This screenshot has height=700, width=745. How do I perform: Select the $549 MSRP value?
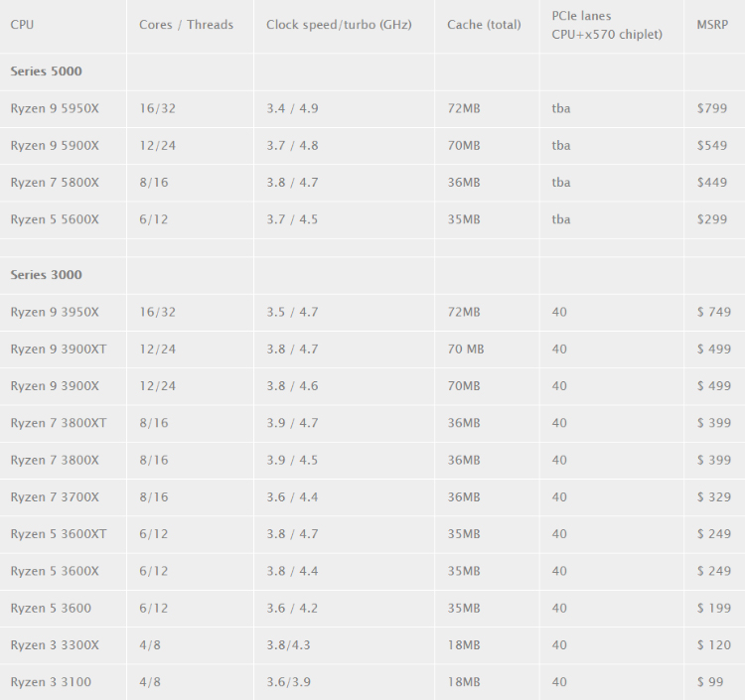[712, 146]
